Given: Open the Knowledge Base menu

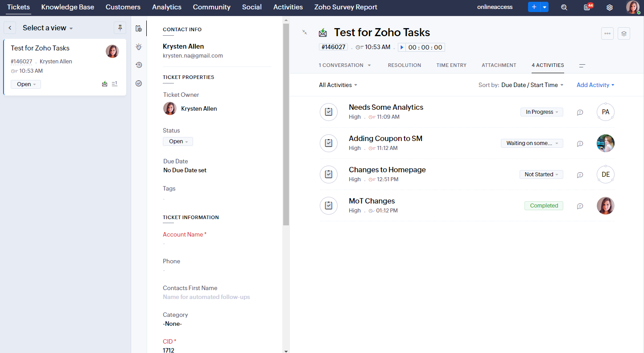Looking at the screenshot, I should click(x=68, y=7).
